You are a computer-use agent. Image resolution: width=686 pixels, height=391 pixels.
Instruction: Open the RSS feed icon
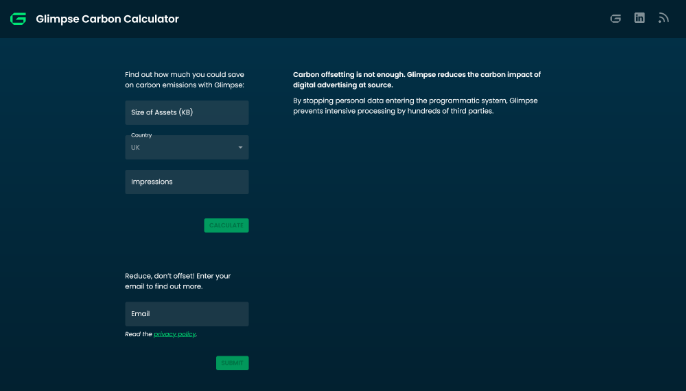pos(664,18)
